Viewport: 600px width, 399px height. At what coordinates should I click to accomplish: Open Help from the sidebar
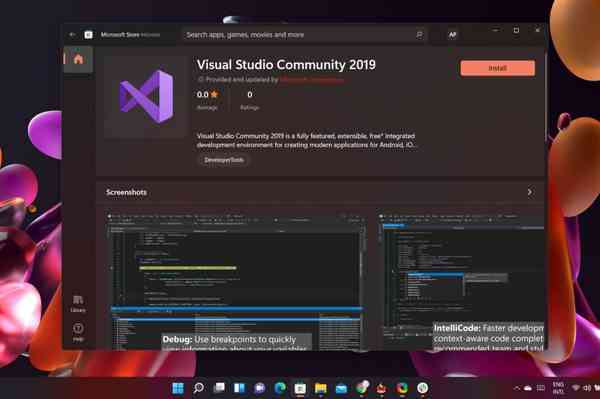click(x=78, y=332)
